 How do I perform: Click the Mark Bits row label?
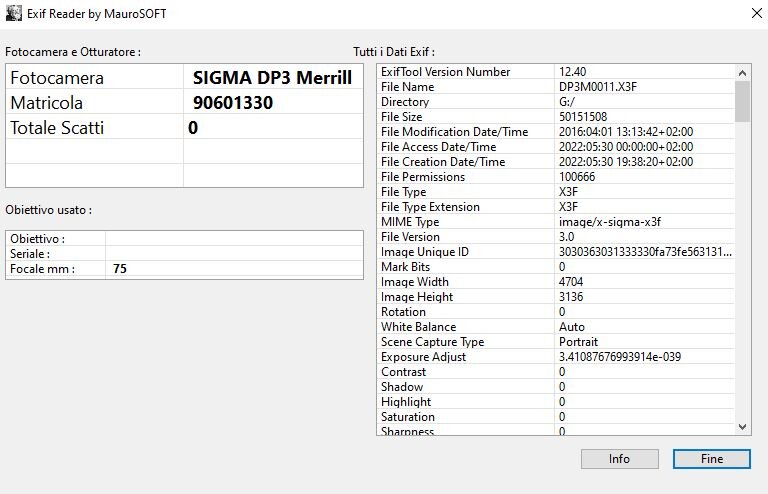click(x=405, y=267)
